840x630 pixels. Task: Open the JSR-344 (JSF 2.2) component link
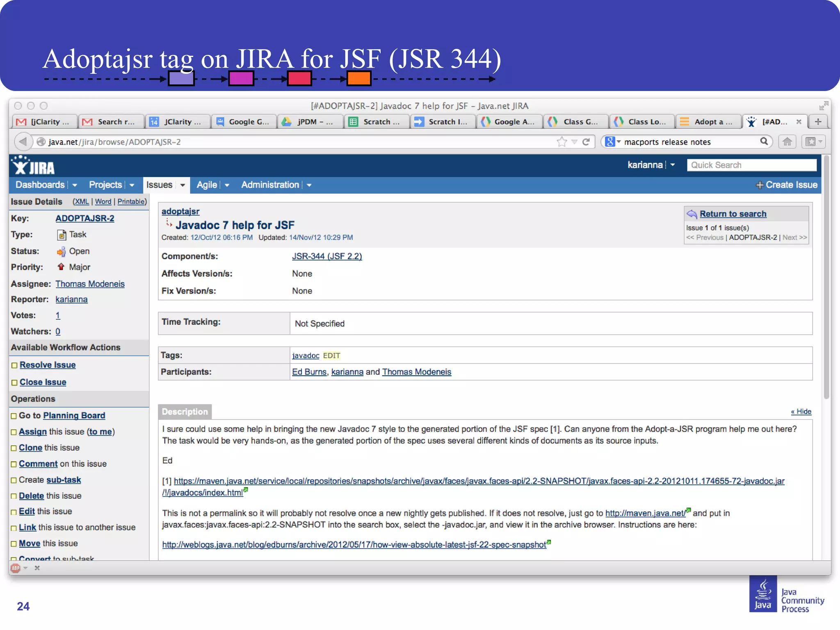click(327, 256)
